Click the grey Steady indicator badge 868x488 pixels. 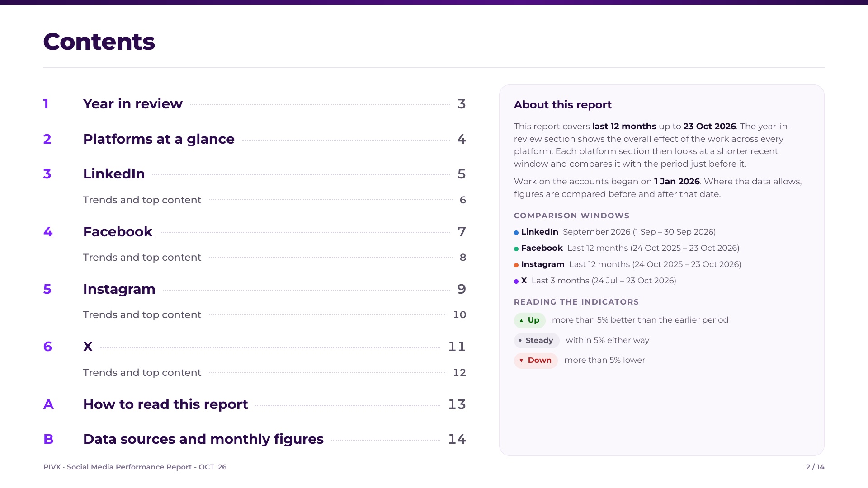point(537,341)
